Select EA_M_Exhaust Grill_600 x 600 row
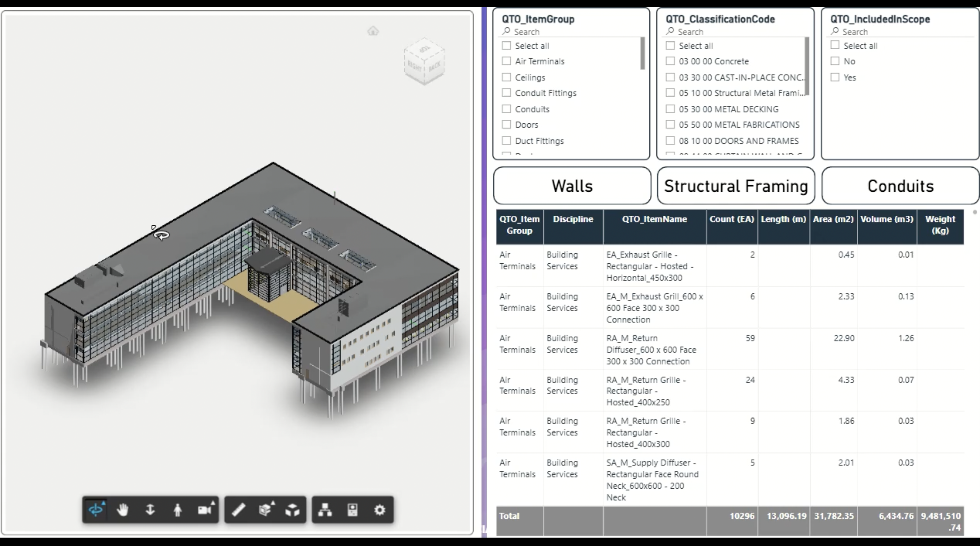The height and width of the screenshot is (546, 980). tap(730, 308)
